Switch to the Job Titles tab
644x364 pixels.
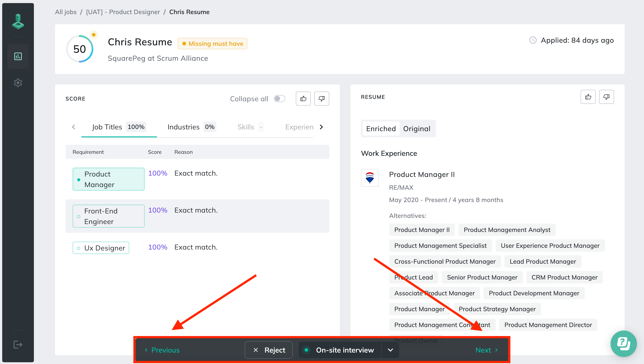(119, 127)
